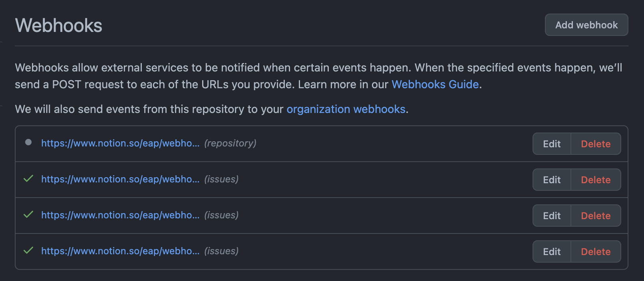The height and width of the screenshot is (281, 644).
Task: Click green checkmark on first issues webhook
Action: coord(28,178)
